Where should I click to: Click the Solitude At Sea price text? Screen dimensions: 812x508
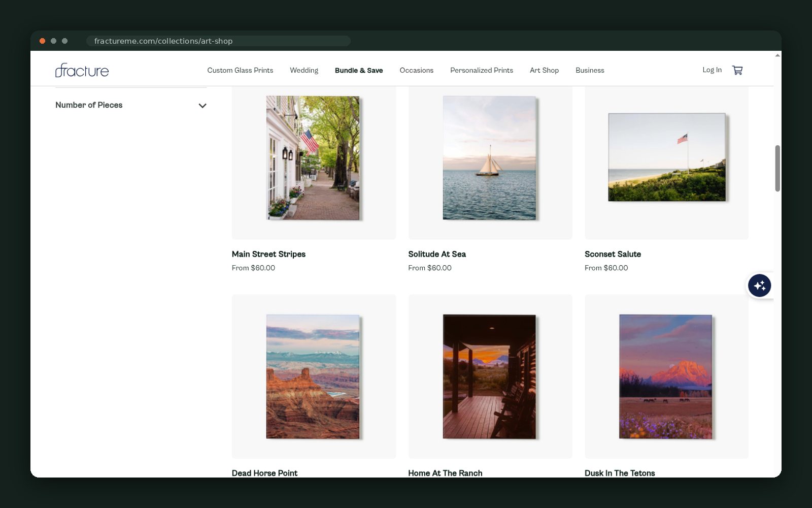pyautogui.click(x=430, y=268)
